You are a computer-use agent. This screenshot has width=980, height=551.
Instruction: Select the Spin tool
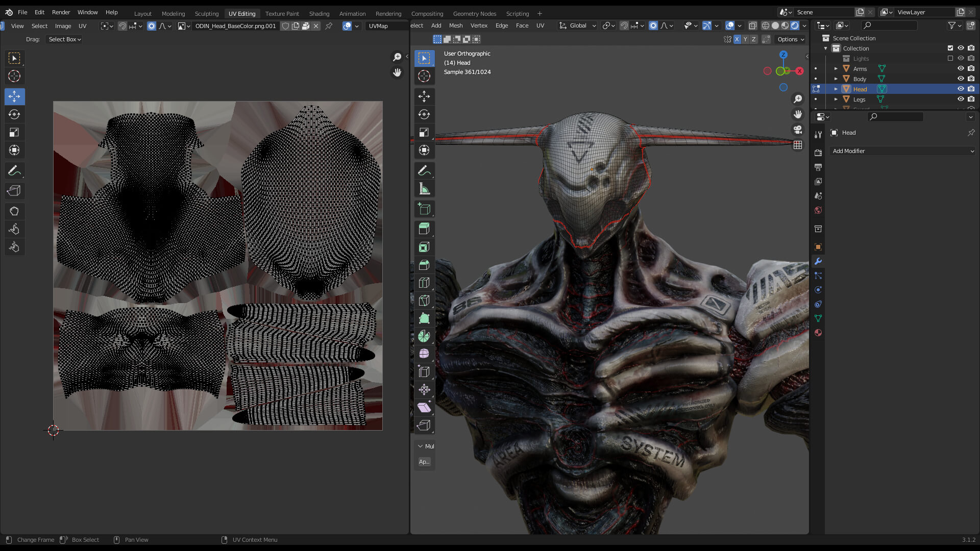[424, 336]
